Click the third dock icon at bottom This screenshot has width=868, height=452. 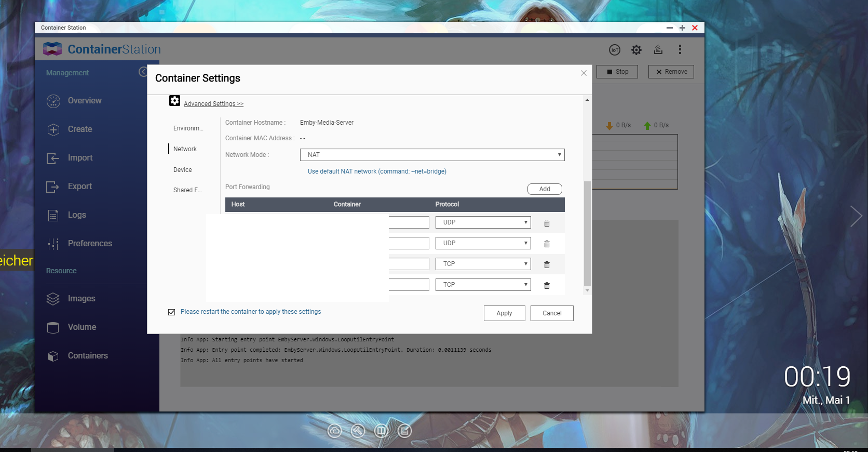click(382, 431)
